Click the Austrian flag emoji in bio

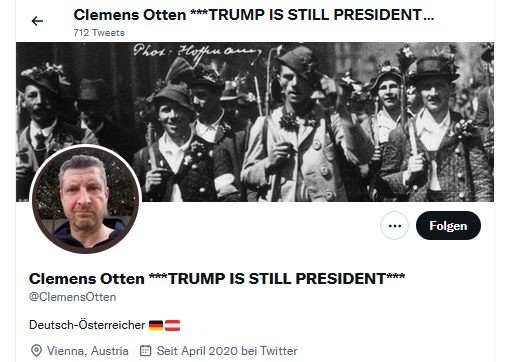coord(172,325)
